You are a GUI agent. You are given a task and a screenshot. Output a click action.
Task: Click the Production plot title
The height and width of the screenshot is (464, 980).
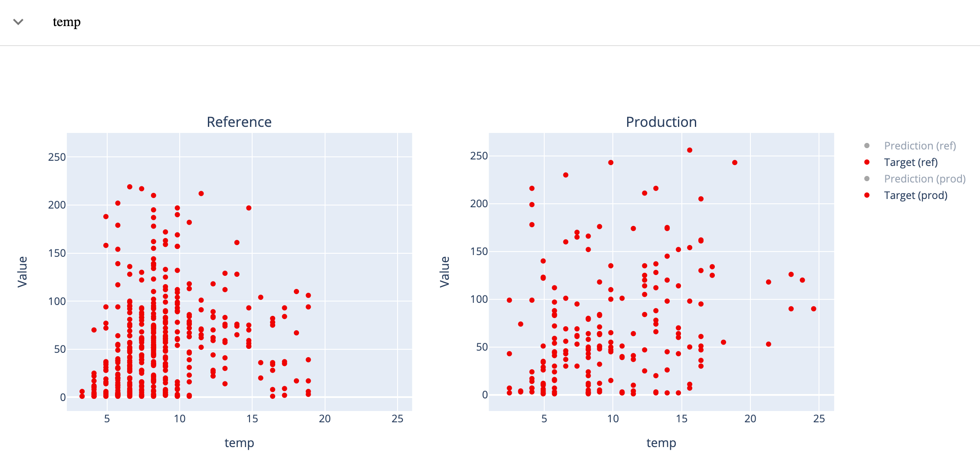[661, 122]
